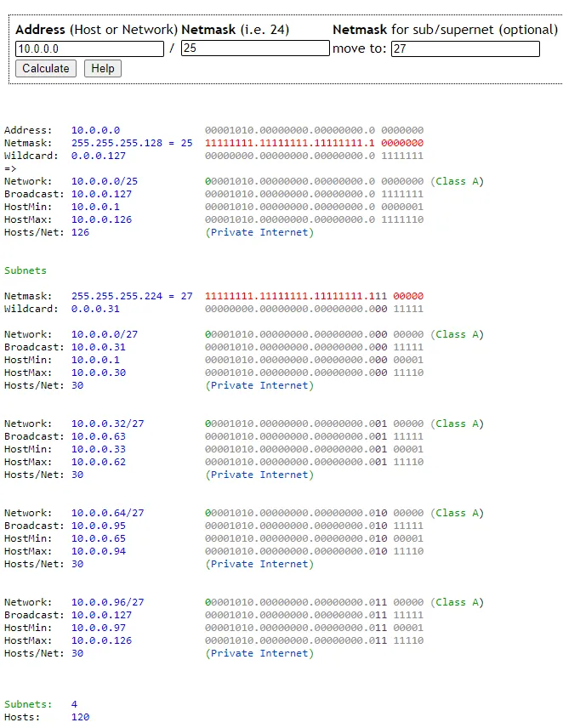Viewport: 563px width, 728px height.
Task: Click the HostMax value 10.0.0.94
Action: point(99,551)
